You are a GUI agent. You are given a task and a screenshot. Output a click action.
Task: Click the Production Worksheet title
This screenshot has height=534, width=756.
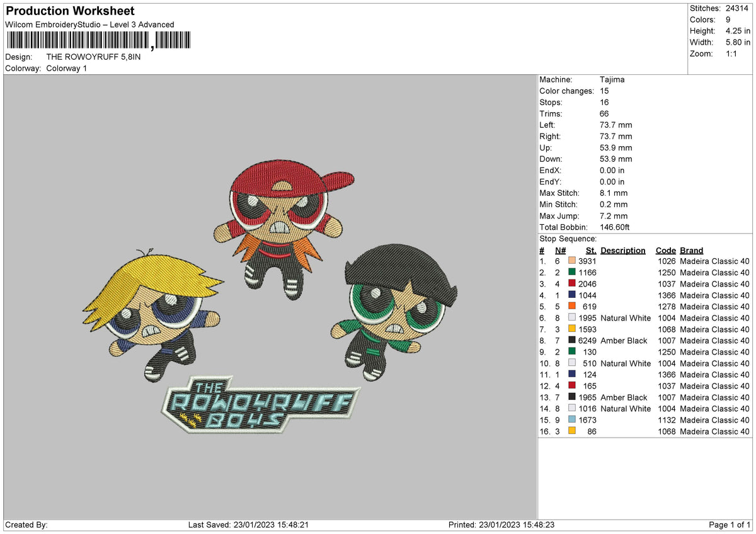click(x=70, y=11)
